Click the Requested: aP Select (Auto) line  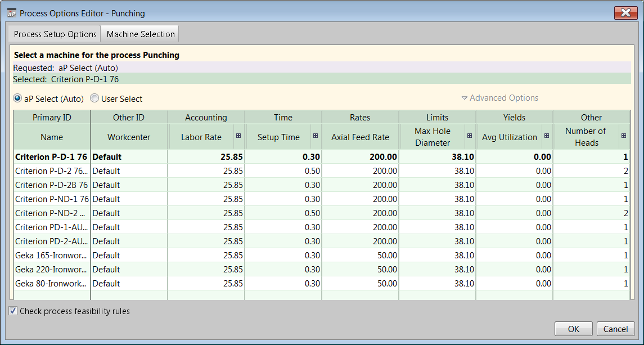[x=322, y=68]
